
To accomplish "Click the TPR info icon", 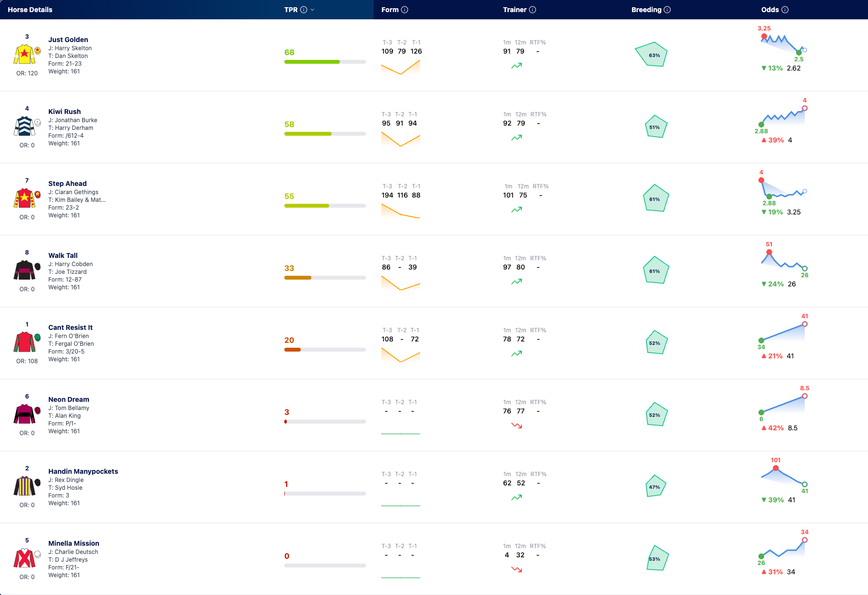I will pyautogui.click(x=304, y=10).
